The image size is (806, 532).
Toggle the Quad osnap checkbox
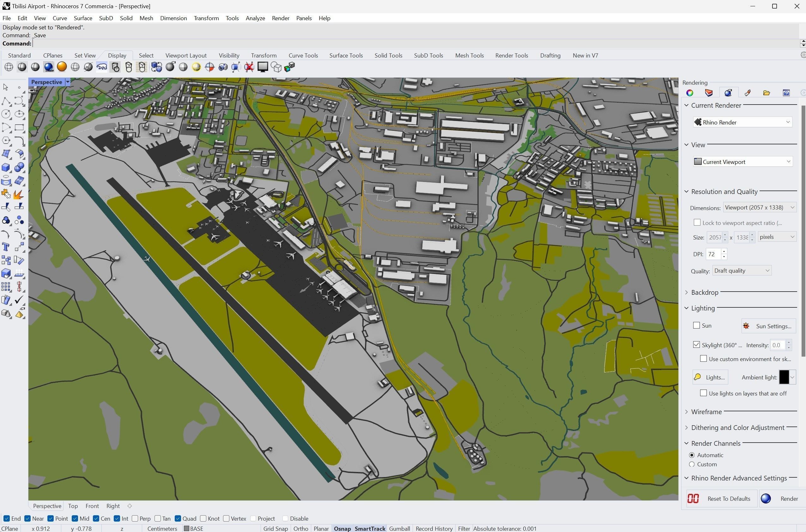178,518
